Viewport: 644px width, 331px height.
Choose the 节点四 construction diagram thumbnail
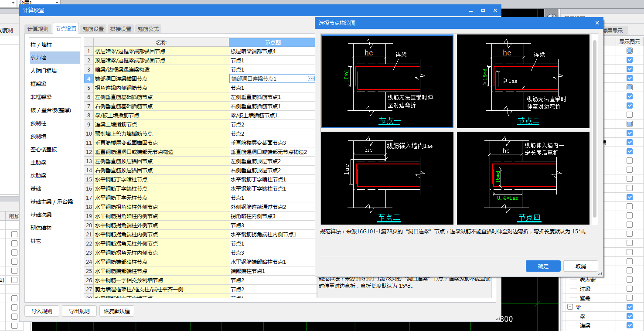[x=523, y=178]
